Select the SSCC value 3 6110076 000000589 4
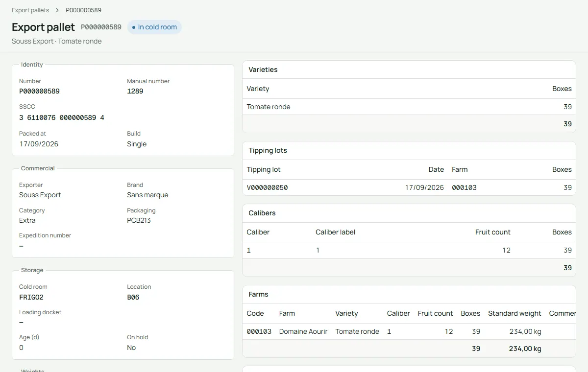 pyautogui.click(x=62, y=117)
